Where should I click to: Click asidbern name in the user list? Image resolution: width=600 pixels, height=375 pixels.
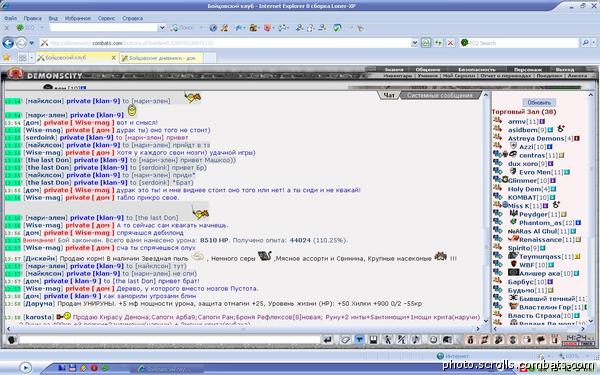coord(523,130)
